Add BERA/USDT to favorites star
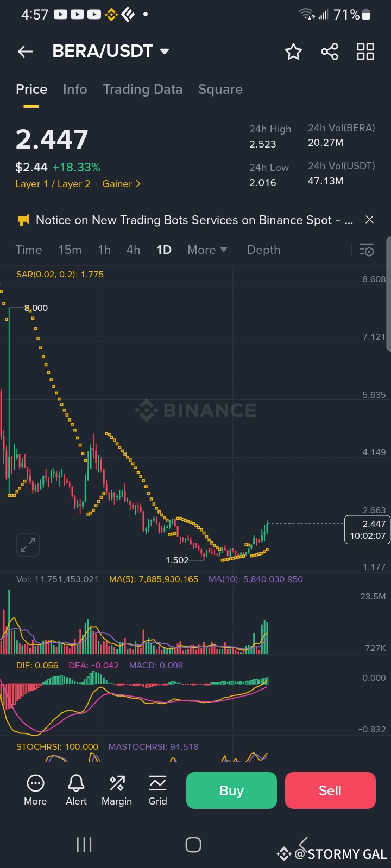The width and height of the screenshot is (391, 868). (293, 52)
